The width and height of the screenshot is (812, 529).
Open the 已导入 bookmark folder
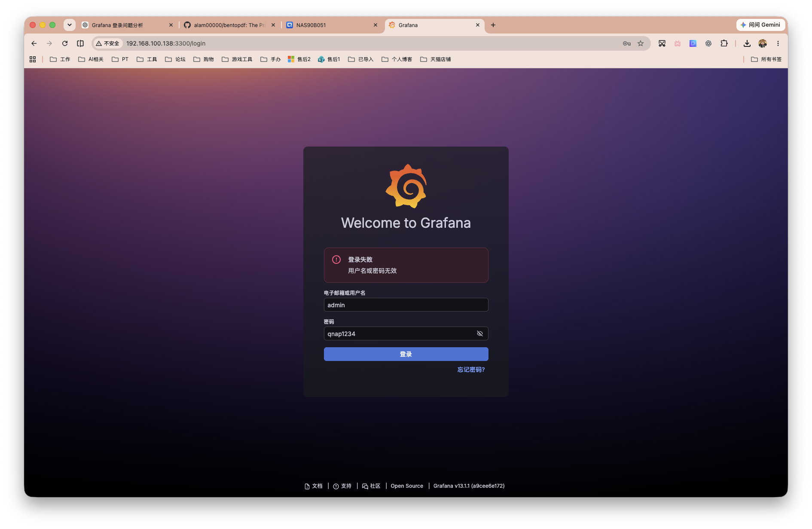coord(361,59)
